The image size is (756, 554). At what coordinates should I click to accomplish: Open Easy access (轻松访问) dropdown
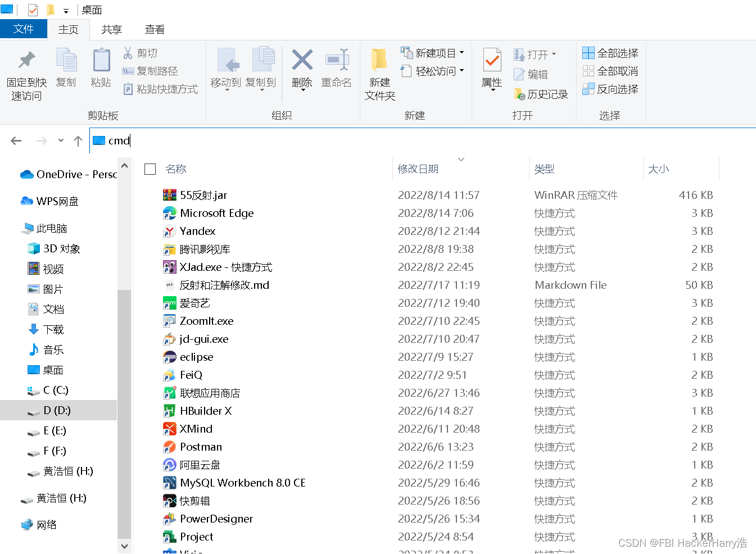432,71
